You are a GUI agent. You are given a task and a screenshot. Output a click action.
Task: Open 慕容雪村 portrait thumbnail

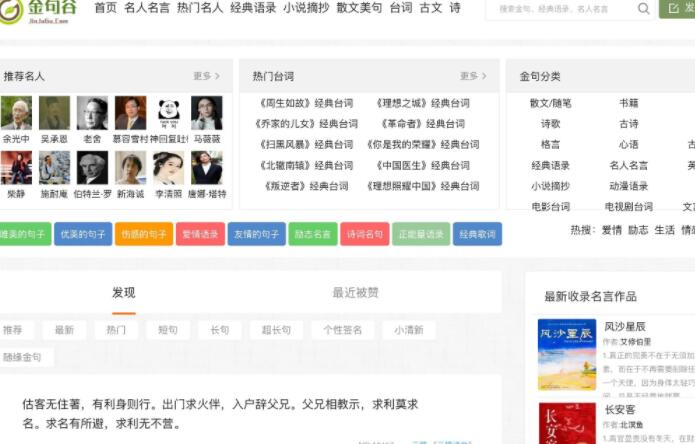click(130, 113)
